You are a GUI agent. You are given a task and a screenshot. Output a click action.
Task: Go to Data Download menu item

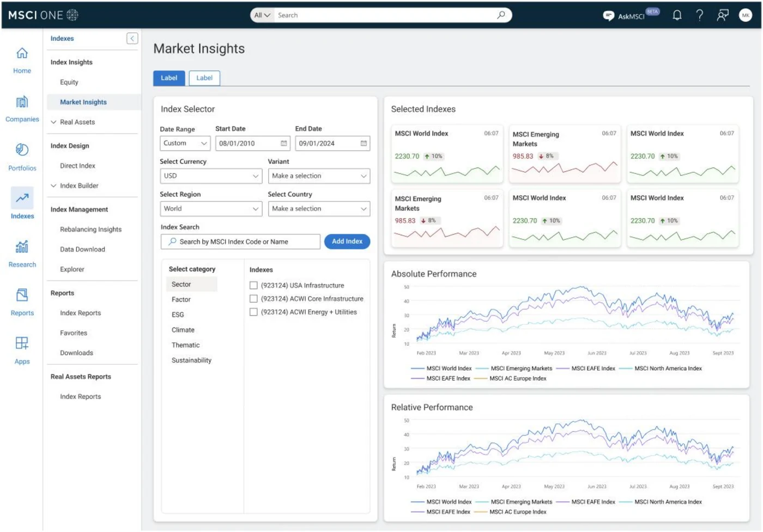(82, 250)
